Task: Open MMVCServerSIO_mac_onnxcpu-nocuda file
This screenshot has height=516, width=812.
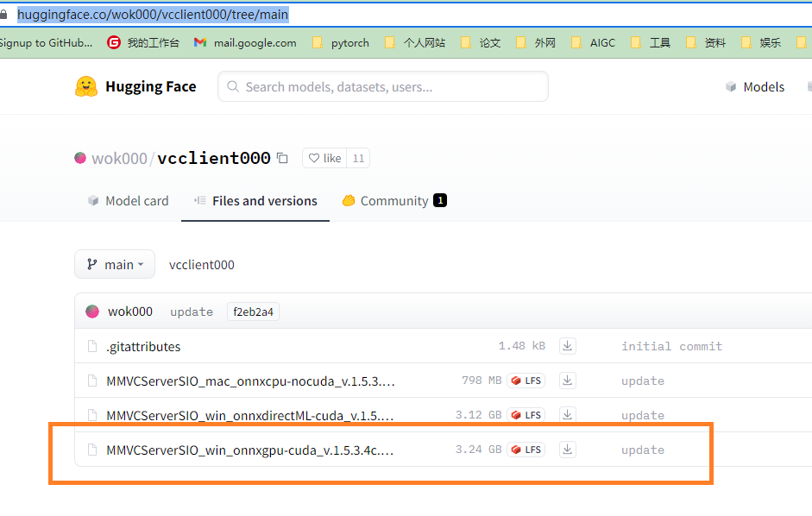Action: pyautogui.click(x=250, y=381)
